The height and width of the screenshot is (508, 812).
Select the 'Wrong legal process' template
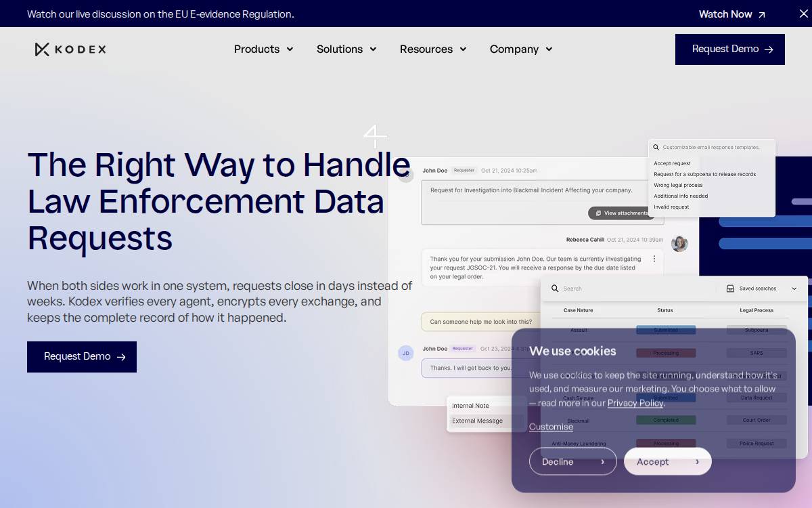coord(678,185)
